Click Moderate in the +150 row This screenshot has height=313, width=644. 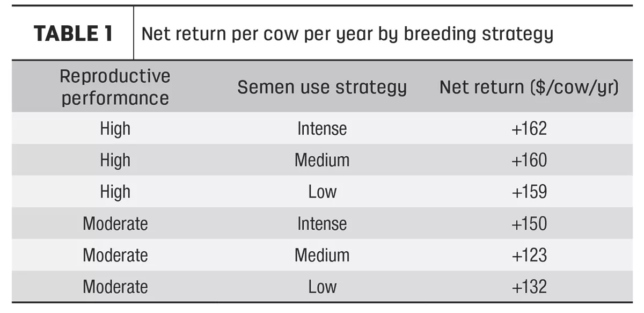point(115,224)
